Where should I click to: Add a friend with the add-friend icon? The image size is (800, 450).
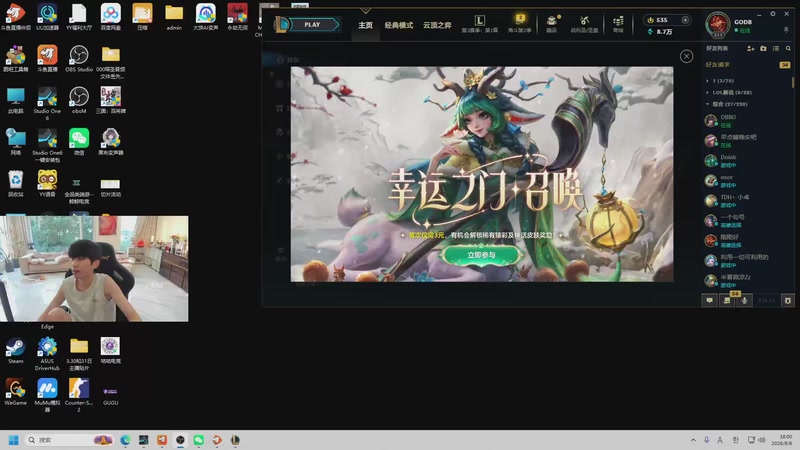[751, 48]
